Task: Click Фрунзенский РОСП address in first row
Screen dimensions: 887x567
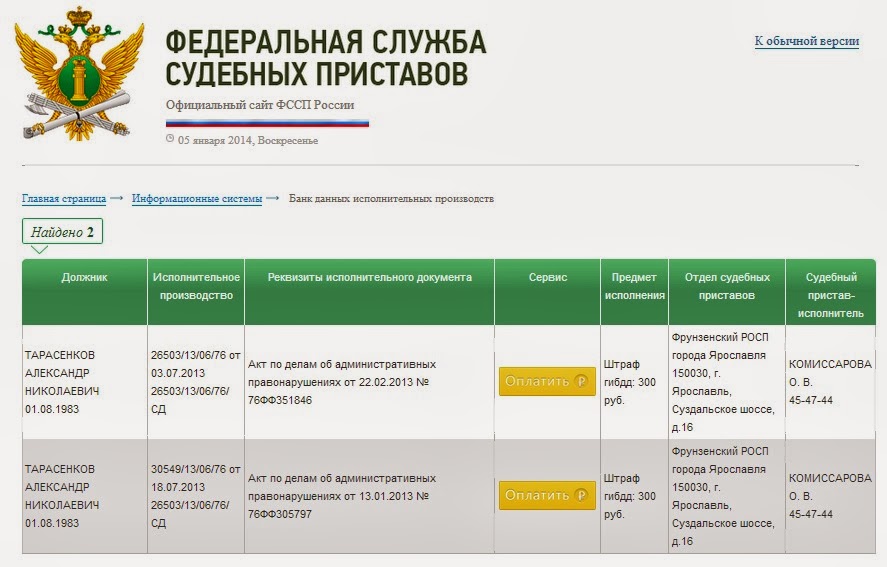Action: [723, 382]
